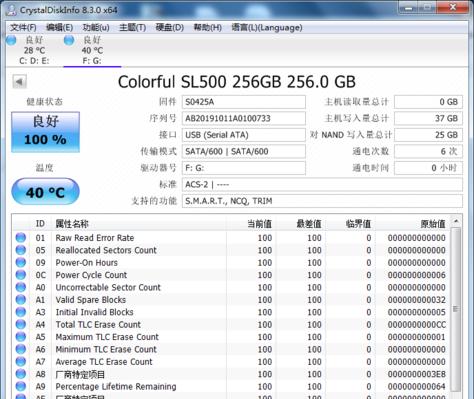
Task: Click status orb for Percentage Lifetime Remaining
Action: [x=21, y=386]
